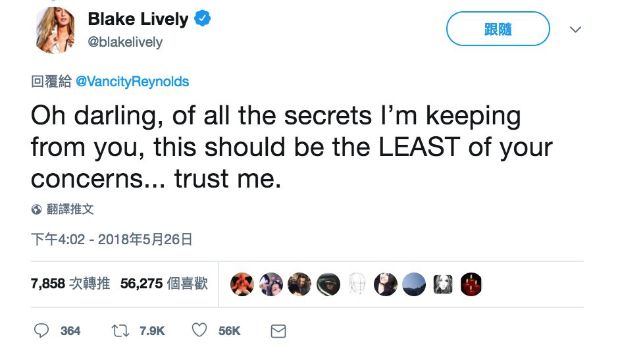This screenshot has height=364, width=620.
Task: Click the red candles liker avatar
Action: click(471, 284)
